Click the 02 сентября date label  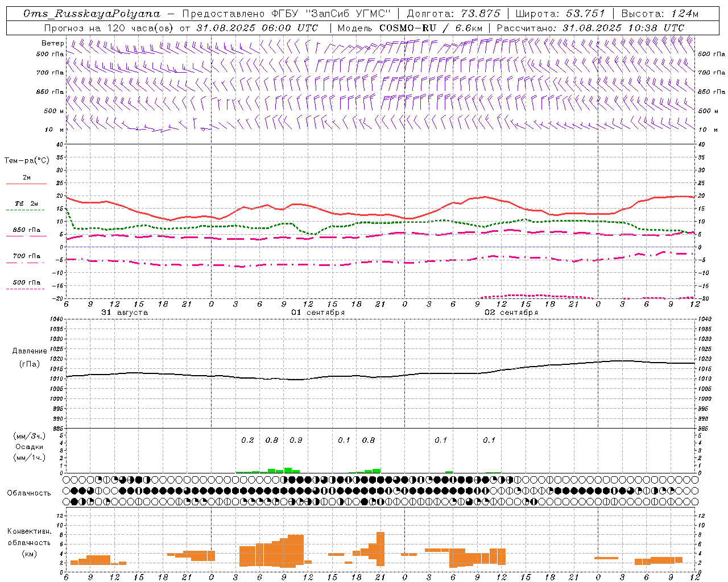(511, 313)
